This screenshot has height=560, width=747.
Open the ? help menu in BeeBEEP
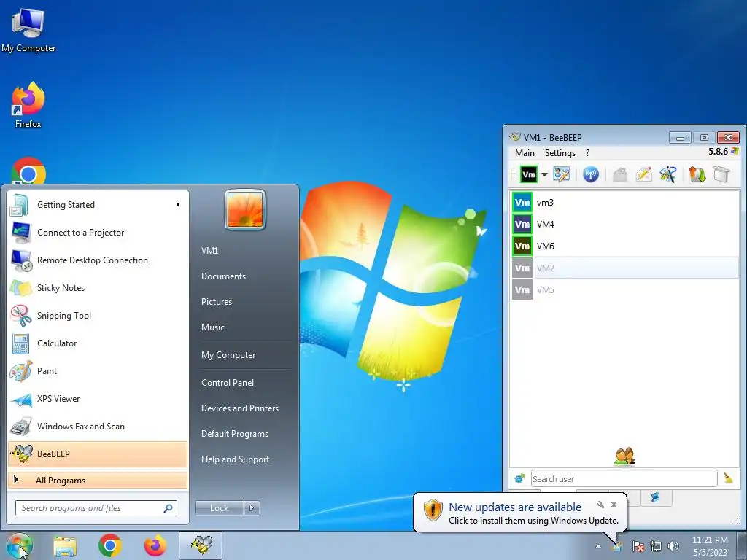pos(587,153)
